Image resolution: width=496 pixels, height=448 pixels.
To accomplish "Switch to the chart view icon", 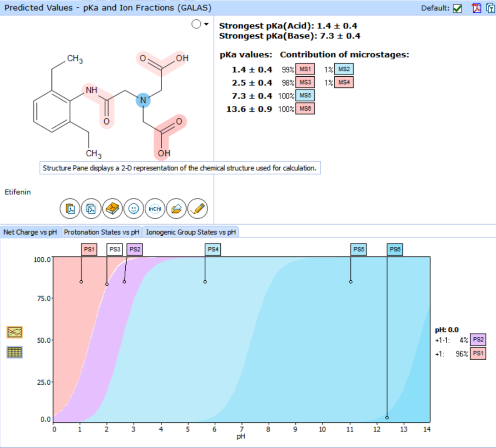I will 15,332.
